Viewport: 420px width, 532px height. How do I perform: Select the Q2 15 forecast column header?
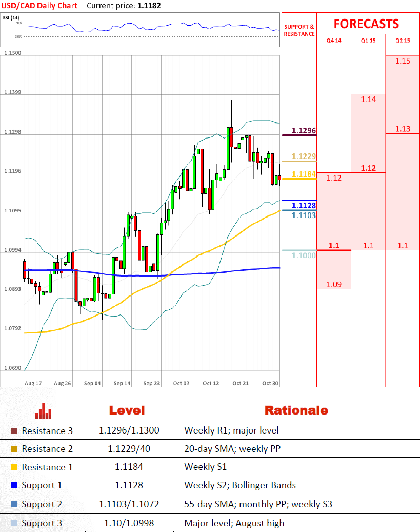(x=403, y=41)
